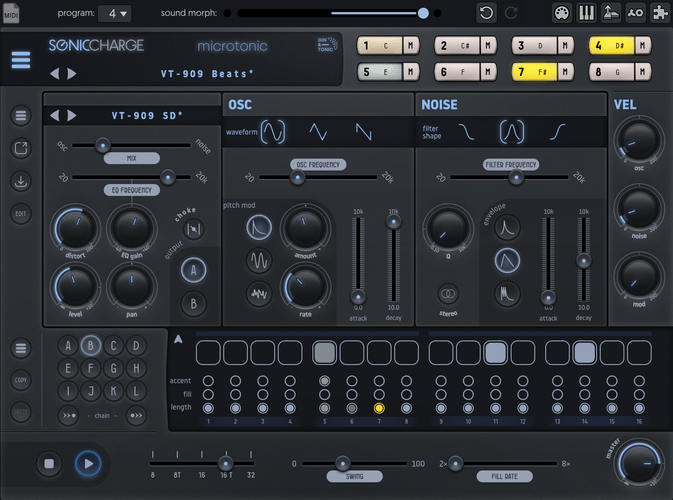Mute drum channel 5
Viewport: 673px width, 500px height.
(x=411, y=72)
